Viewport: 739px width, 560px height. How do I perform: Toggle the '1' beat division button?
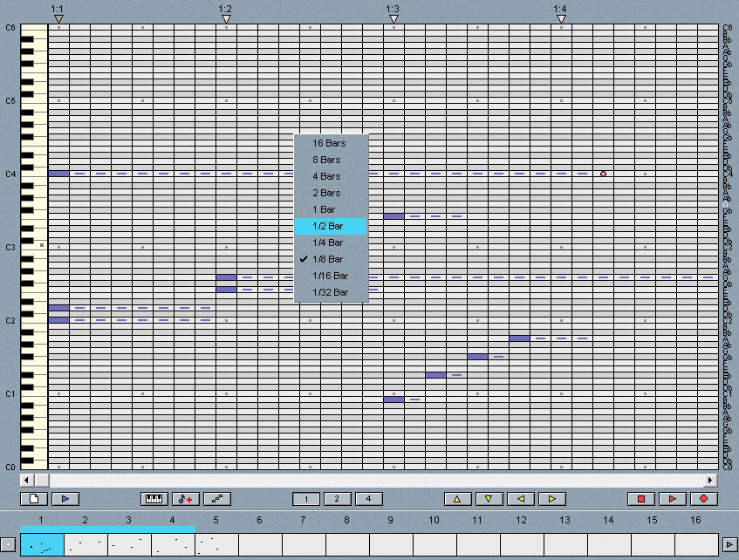pyautogui.click(x=305, y=498)
